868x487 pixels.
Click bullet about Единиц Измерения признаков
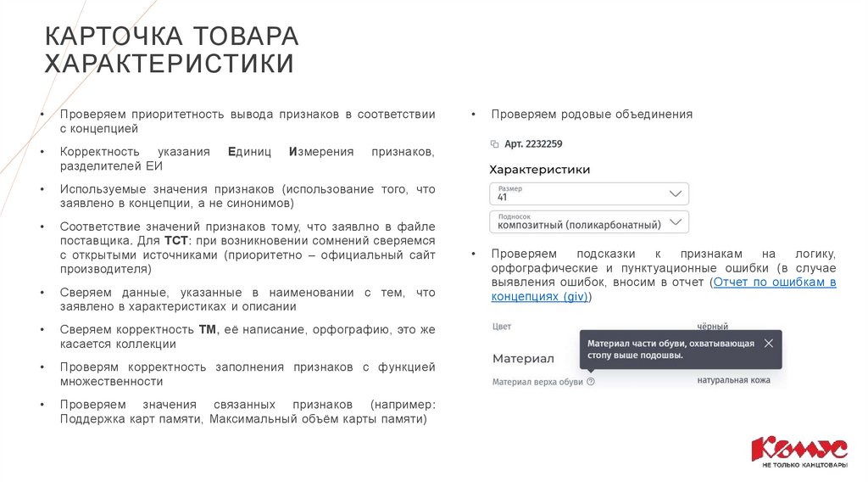tap(248, 159)
